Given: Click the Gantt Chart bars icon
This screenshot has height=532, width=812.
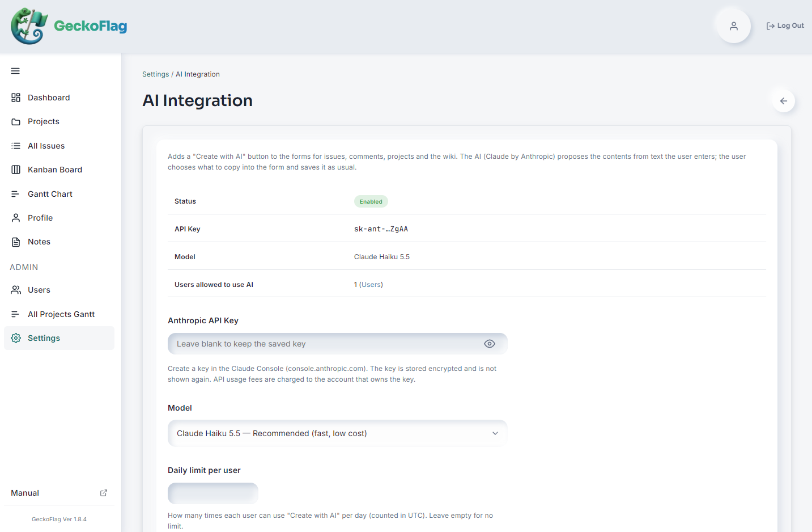Looking at the screenshot, I should click(x=16, y=194).
